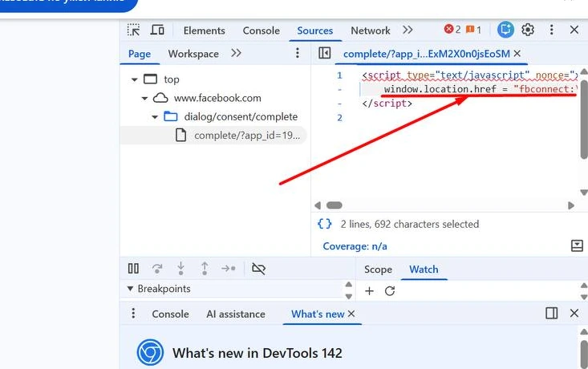
Task: Select the Watch tab
Action: [424, 270]
